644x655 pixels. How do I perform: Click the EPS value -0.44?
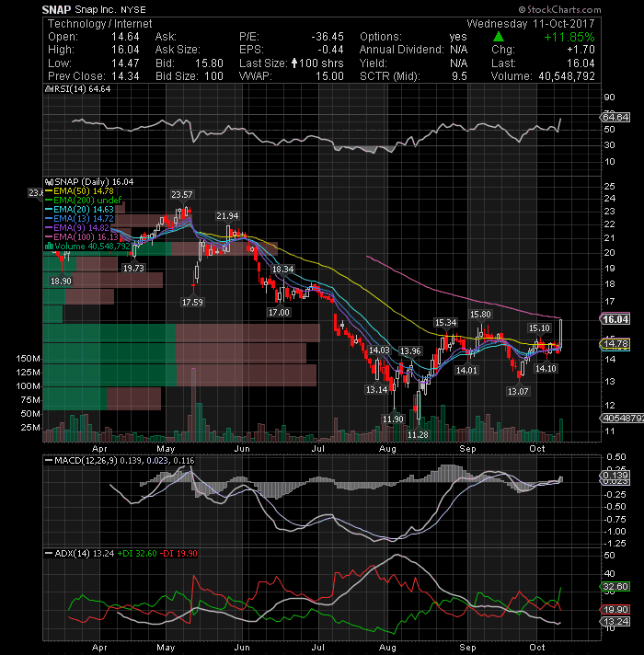point(330,50)
